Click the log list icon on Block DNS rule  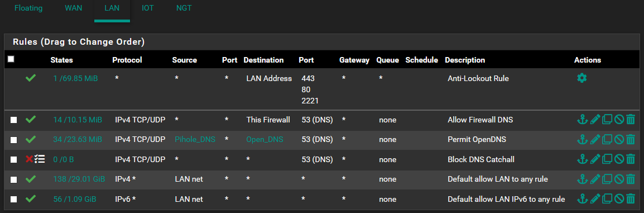[40, 159]
